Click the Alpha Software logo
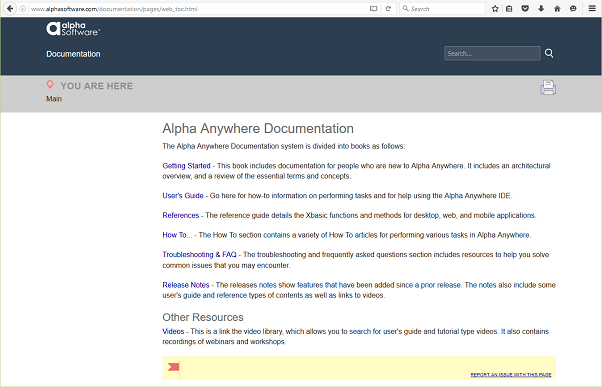The height and width of the screenshot is (387, 602). (73, 29)
